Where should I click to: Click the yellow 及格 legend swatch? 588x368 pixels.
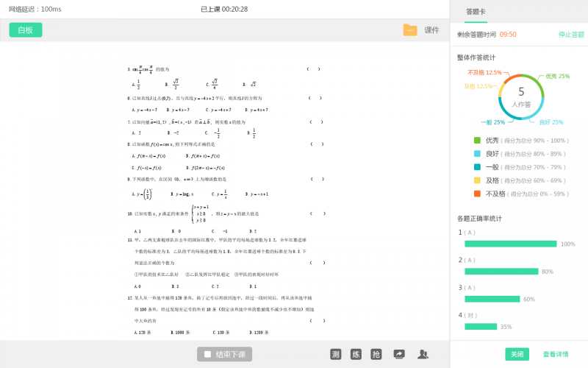click(x=477, y=180)
